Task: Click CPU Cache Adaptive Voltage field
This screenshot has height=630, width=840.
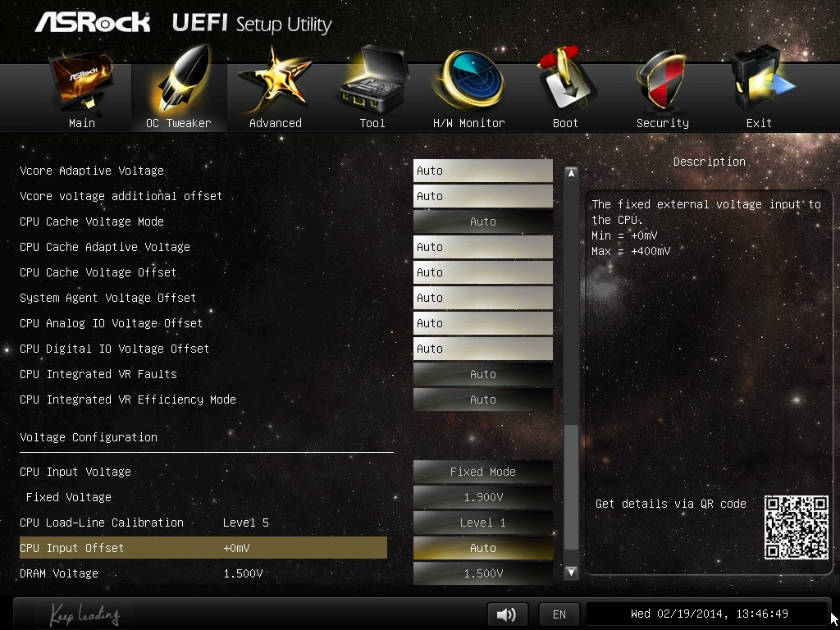Action: pyautogui.click(x=482, y=247)
